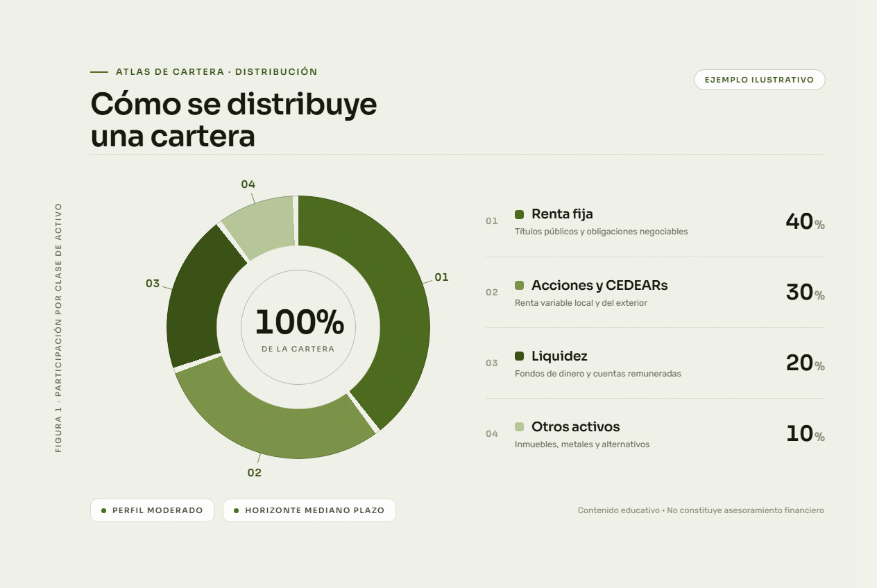Click Fondos de dinero y cuentas remuneradas
The image size is (877, 588).
(x=597, y=374)
